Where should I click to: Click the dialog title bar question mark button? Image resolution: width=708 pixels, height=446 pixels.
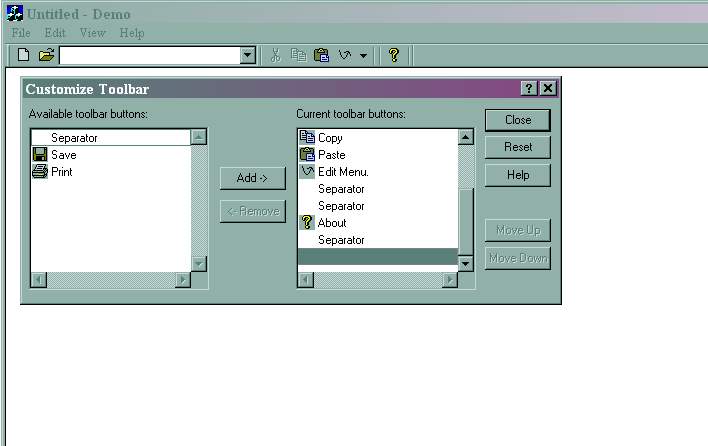pyautogui.click(x=529, y=89)
